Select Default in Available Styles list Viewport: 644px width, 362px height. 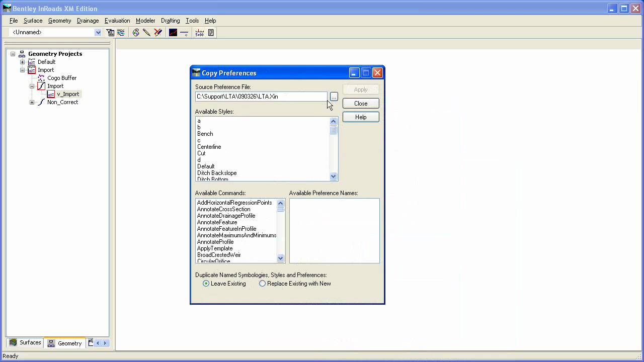206,166
